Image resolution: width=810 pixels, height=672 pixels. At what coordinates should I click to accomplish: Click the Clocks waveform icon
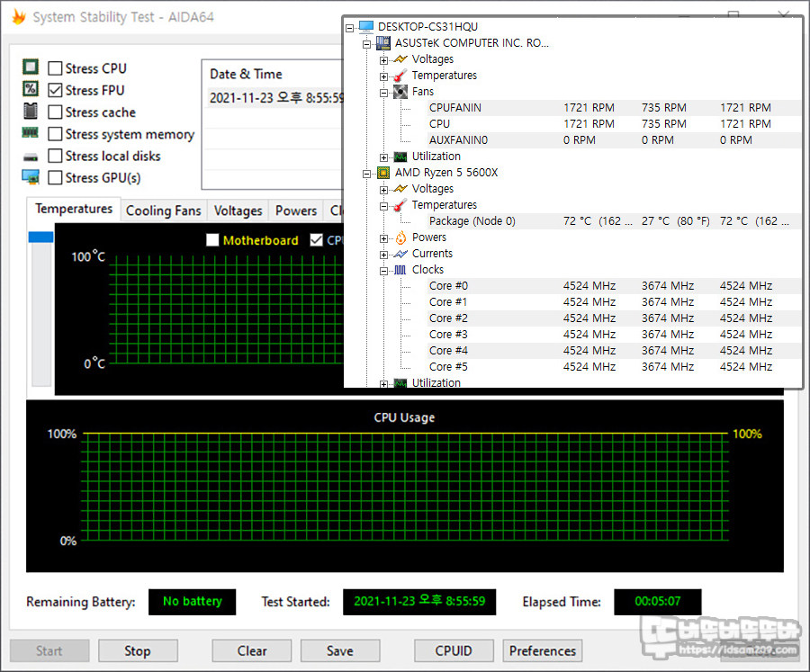[x=400, y=270]
